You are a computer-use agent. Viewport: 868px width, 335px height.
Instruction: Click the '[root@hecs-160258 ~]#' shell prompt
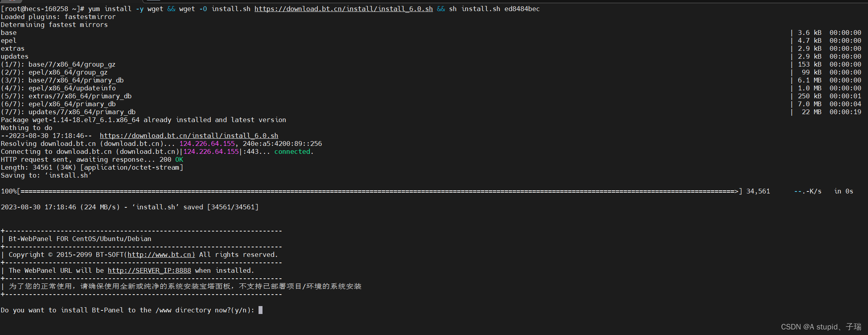point(42,9)
